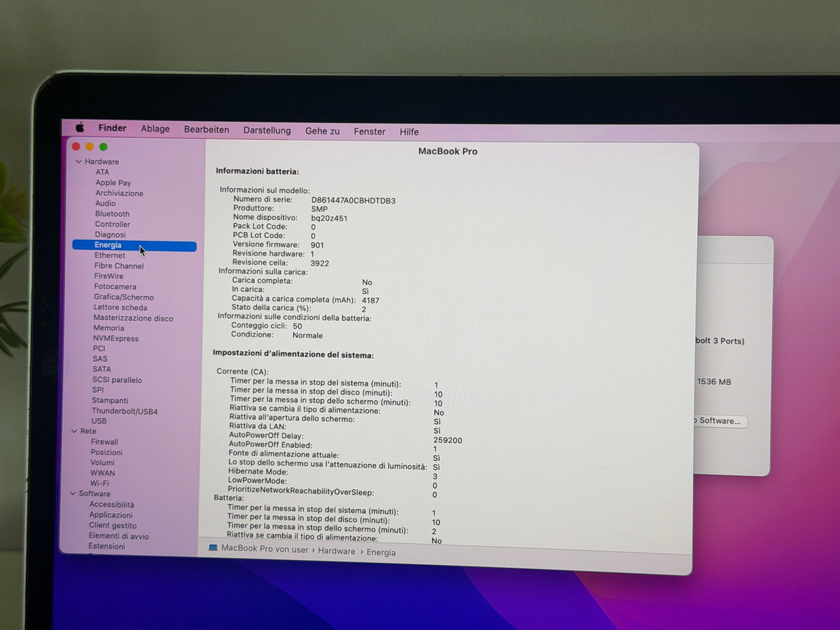Click the Conteggio cicli value 50
The height and width of the screenshot is (630, 840).
297,326
